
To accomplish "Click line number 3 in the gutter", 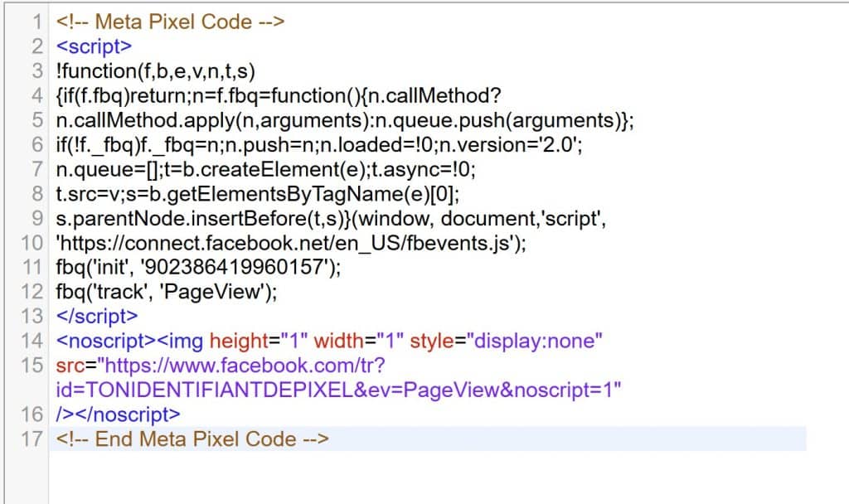I will click(37, 71).
